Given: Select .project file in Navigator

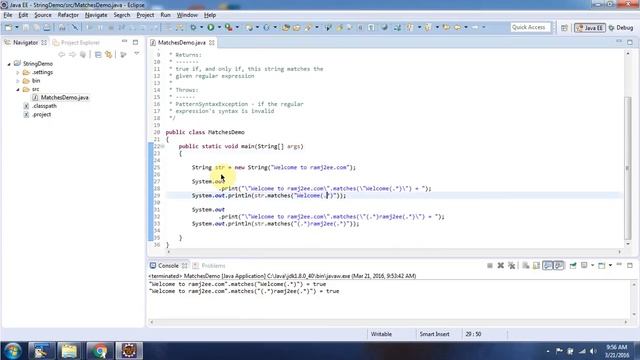Looking at the screenshot, I should (x=42, y=115).
